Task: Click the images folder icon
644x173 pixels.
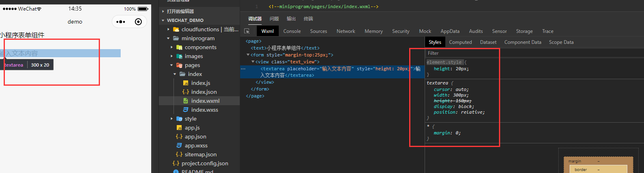Action: pos(179,56)
